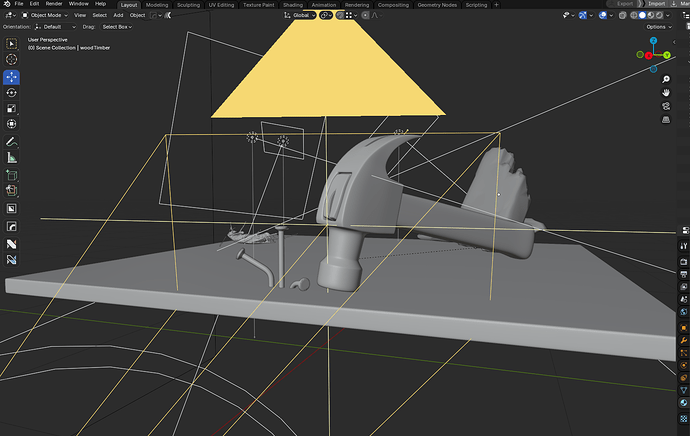Open the viewport Select menu

tap(99, 15)
